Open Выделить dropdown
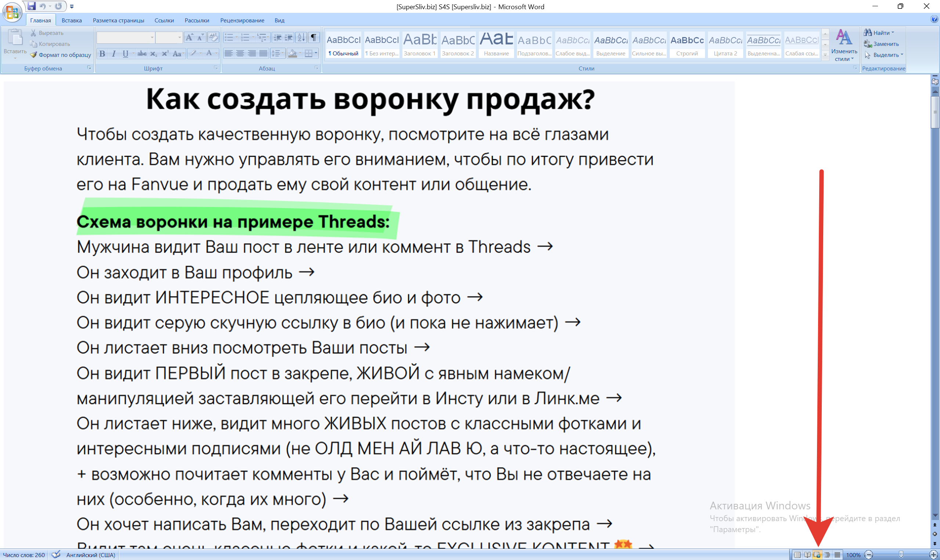Image resolution: width=940 pixels, height=560 pixels. click(x=883, y=55)
